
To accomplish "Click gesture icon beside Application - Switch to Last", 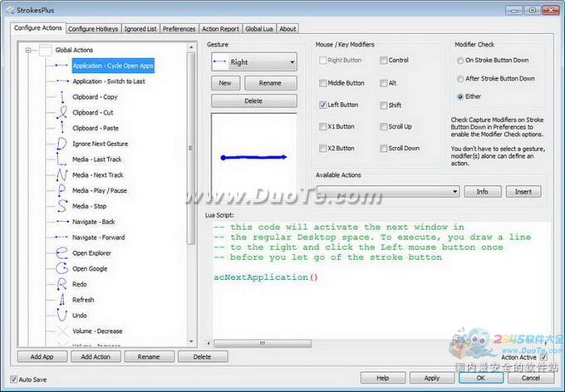I will [x=62, y=81].
